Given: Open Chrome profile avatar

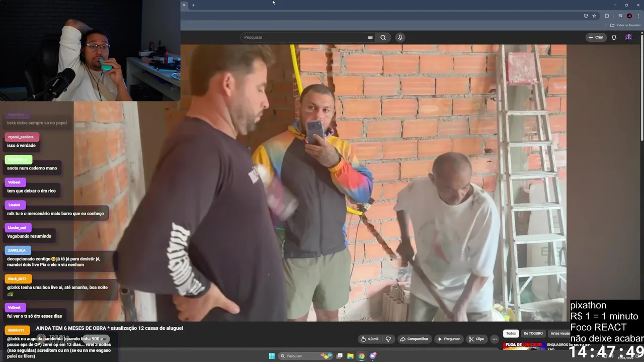Looking at the screenshot, I should [x=629, y=16].
